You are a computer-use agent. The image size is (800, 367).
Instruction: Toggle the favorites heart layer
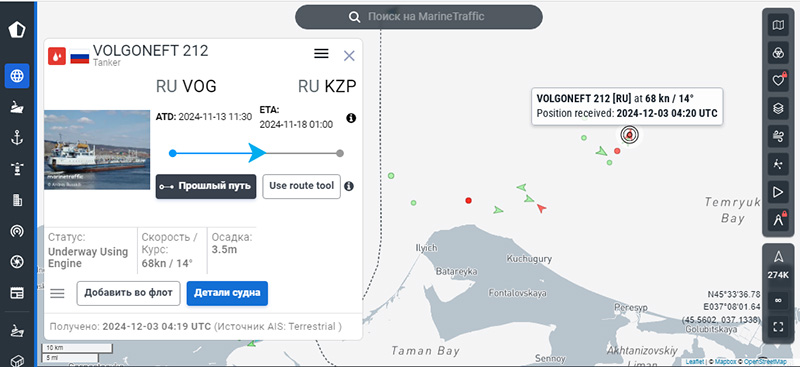pyautogui.click(x=778, y=80)
